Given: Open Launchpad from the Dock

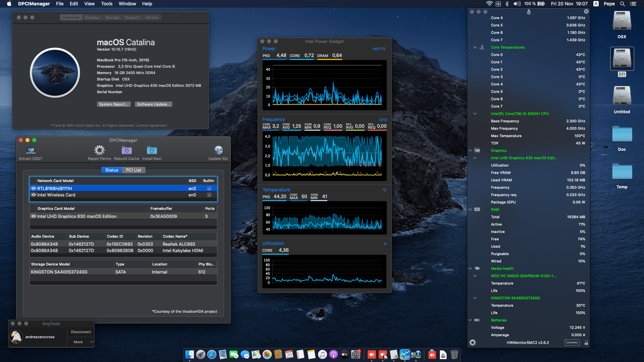Looking at the screenshot, I should tap(201, 354).
